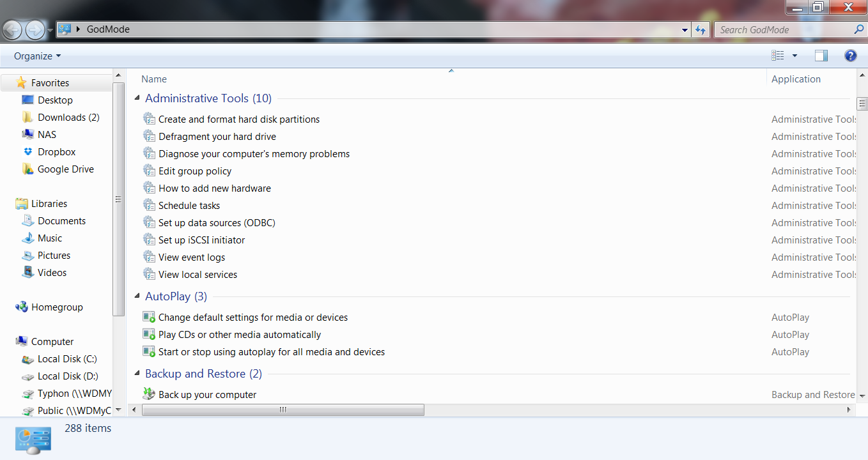This screenshot has width=868, height=460.
Task: Go forward with the Forward arrow button
Action: [x=35, y=29]
